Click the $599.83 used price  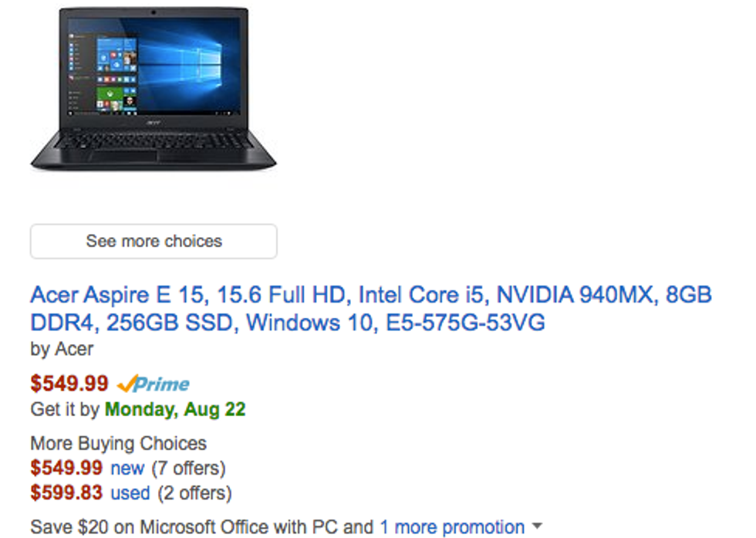click(66, 493)
